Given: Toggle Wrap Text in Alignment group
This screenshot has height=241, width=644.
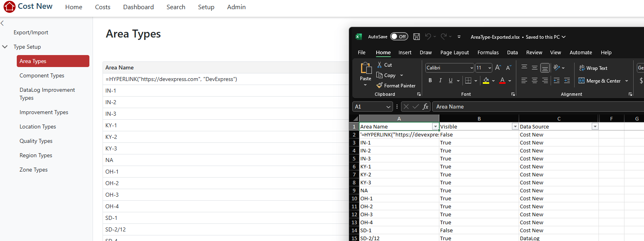Looking at the screenshot, I should (x=593, y=68).
